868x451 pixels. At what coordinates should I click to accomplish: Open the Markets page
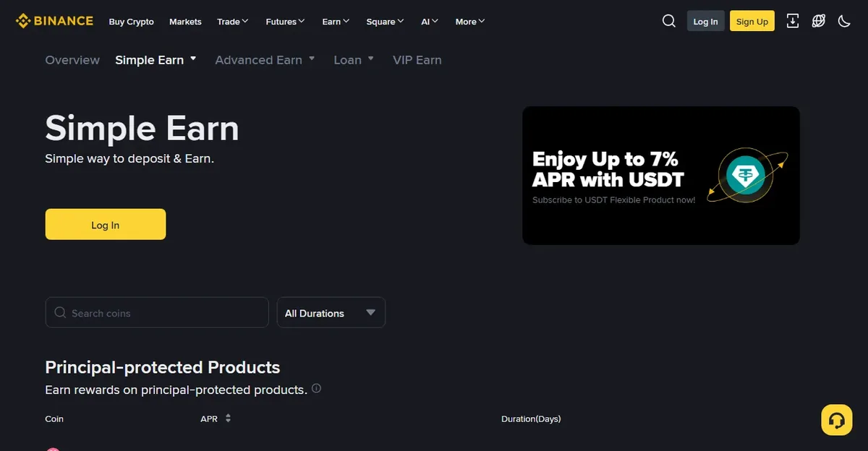[x=185, y=22]
